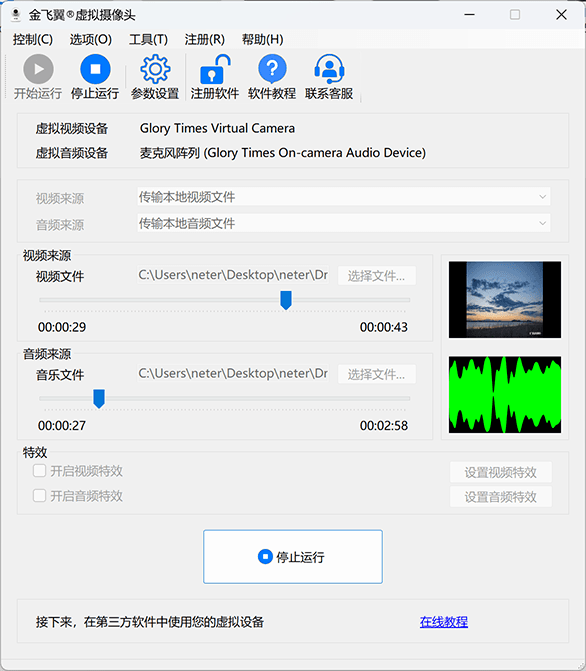Open the 帮助(H) menu

[262, 39]
